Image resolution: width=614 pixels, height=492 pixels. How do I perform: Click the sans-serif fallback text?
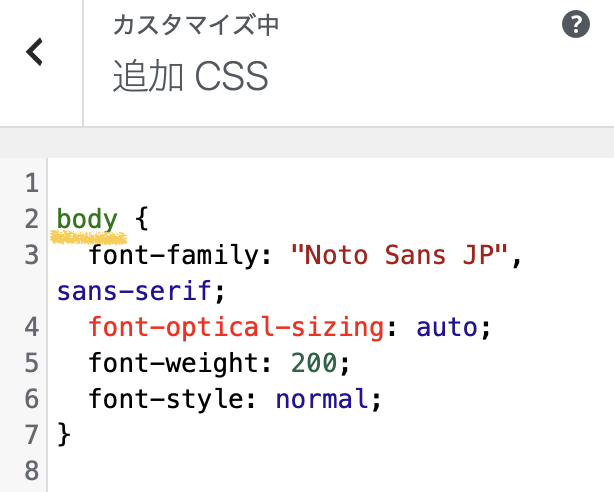pos(135,291)
